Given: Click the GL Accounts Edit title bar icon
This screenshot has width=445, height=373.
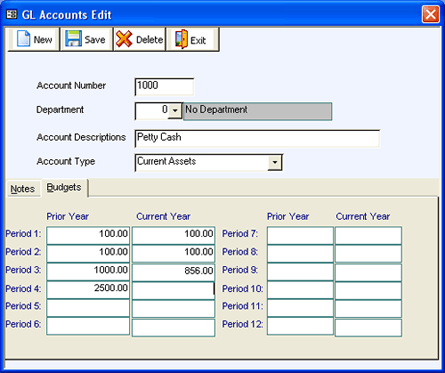Looking at the screenshot, I should coord(12,14).
